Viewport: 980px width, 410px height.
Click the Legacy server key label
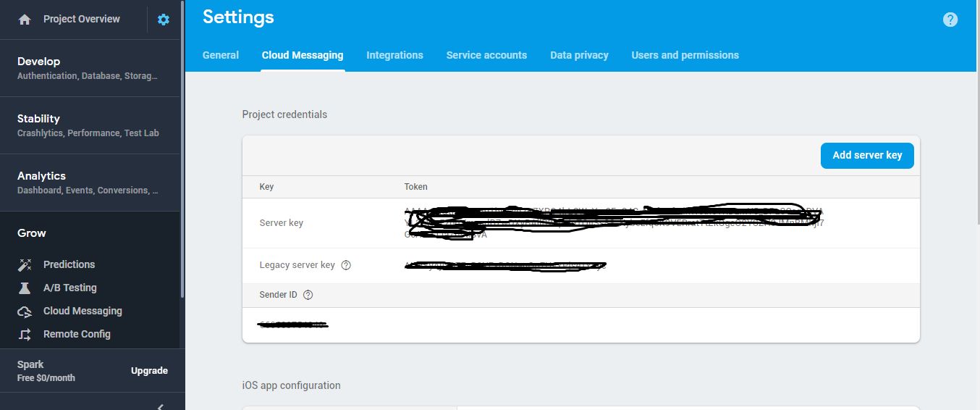pyautogui.click(x=297, y=265)
